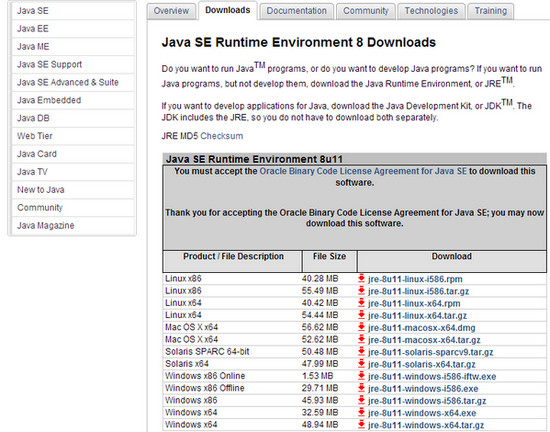Click the 1.53 MB file size cell
The height and width of the screenshot is (432, 550).
pos(317,376)
